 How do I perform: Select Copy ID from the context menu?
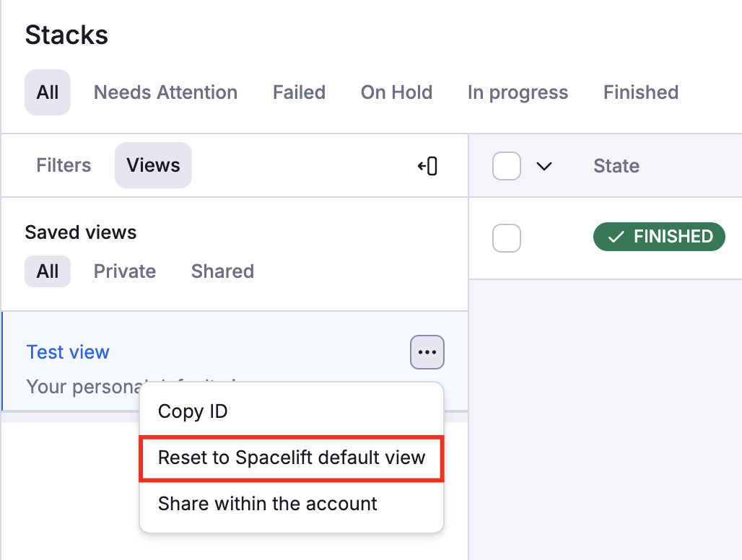click(x=193, y=411)
